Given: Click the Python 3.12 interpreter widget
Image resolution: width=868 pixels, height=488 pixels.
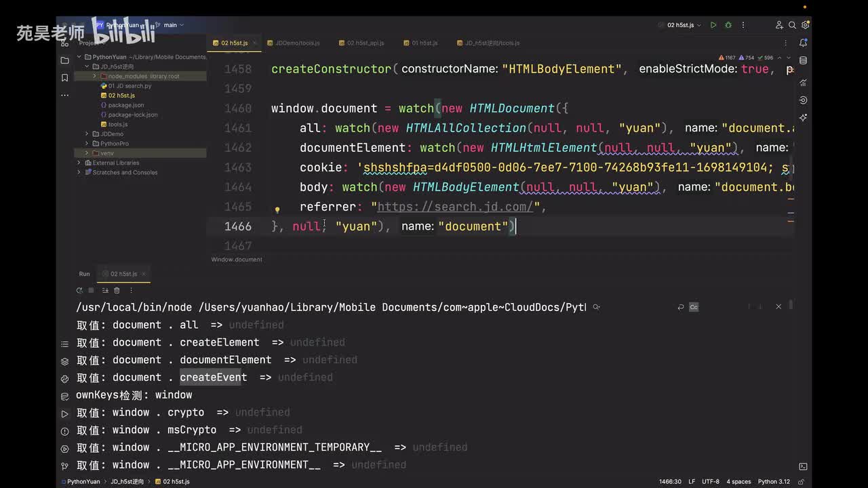Looking at the screenshot, I should [774, 482].
